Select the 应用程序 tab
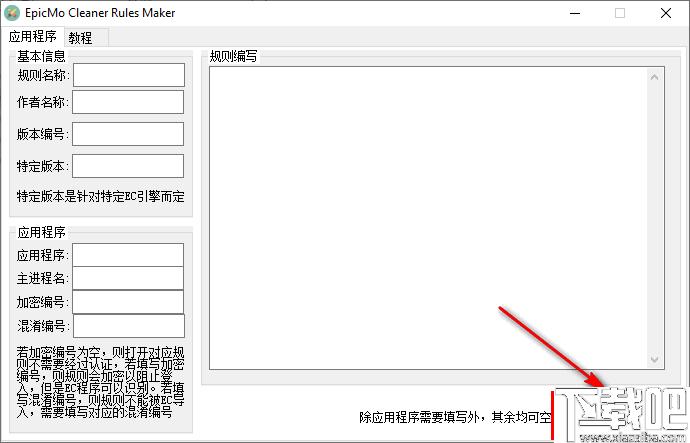This screenshot has width=690, height=443. click(33, 36)
